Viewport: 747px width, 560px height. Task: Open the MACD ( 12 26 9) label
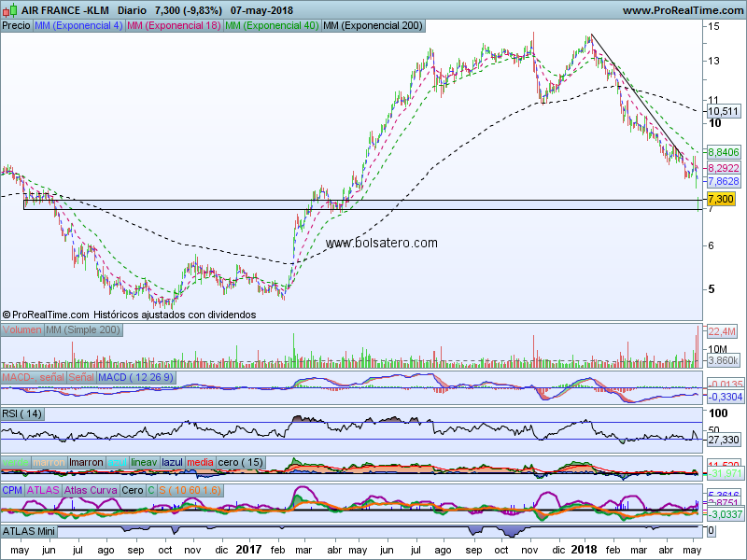coord(136,378)
